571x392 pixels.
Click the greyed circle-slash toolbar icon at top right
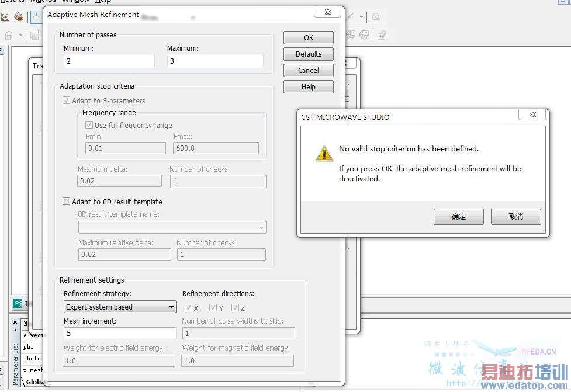[x=376, y=17]
